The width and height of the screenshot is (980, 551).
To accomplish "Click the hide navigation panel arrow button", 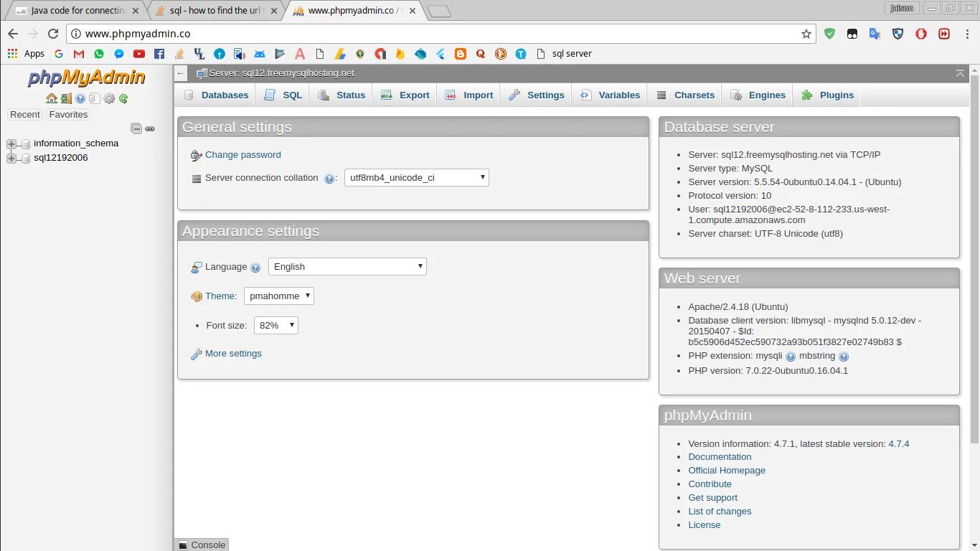I will point(181,73).
